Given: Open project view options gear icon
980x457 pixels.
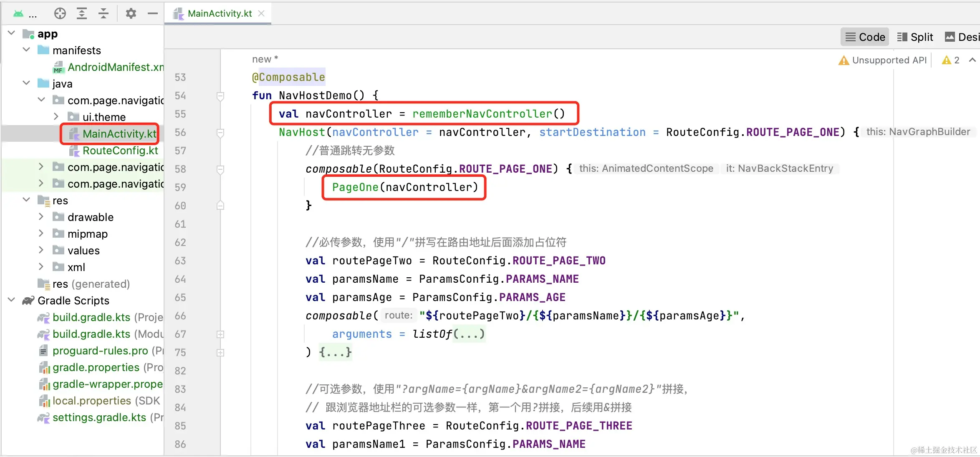Looking at the screenshot, I should (x=131, y=13).
